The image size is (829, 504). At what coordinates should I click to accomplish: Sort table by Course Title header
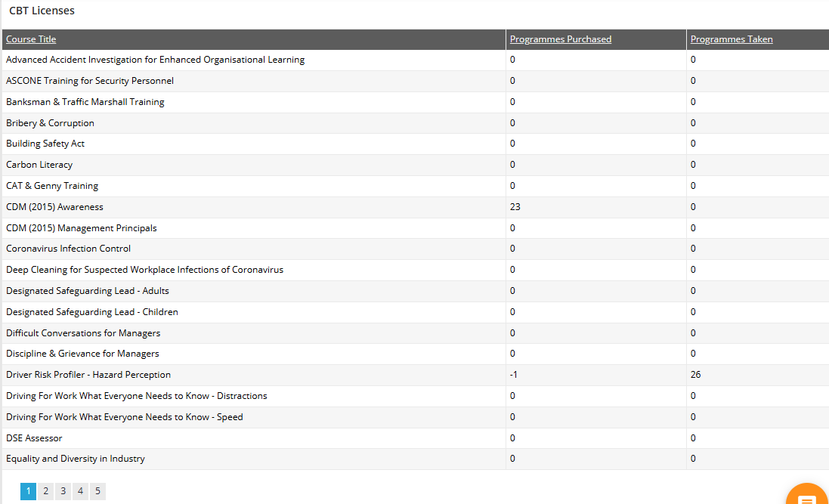click(31, 39)
